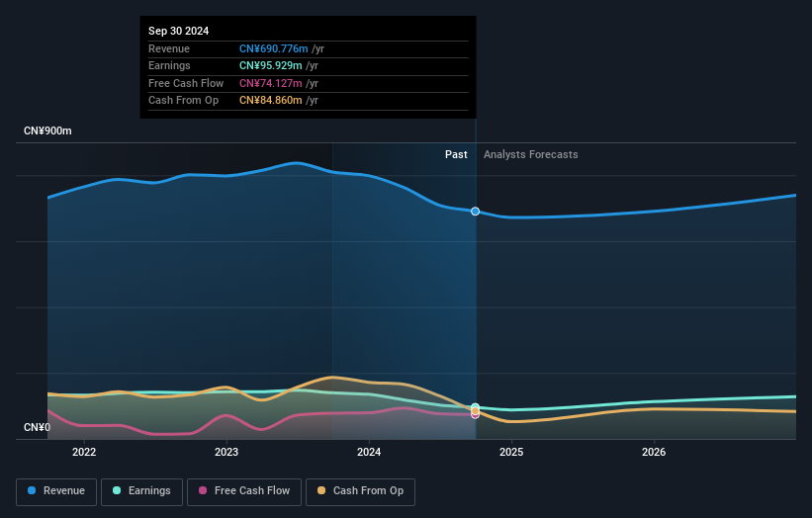The image size is (812, 518).
Task: Click the Sep 30 2024 tooltip date
Action: pos(179,31)
